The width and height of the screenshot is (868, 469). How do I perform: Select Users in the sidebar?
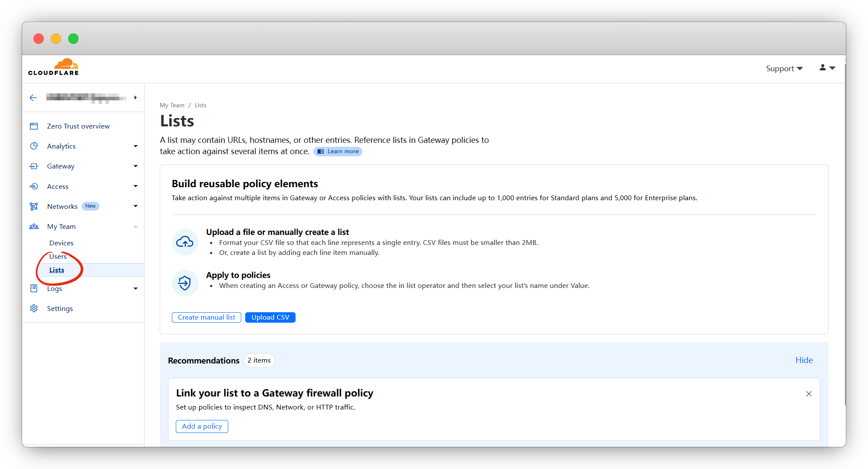pos(58,257)
